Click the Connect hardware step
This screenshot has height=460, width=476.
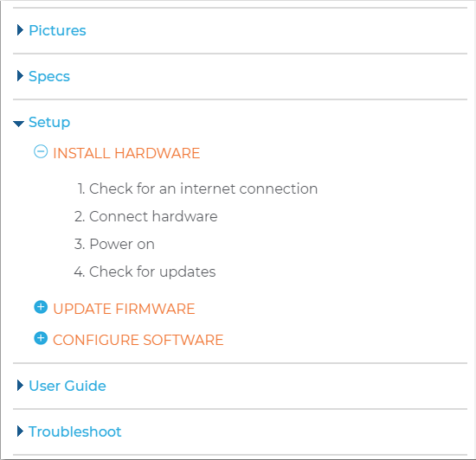[146, 216]
